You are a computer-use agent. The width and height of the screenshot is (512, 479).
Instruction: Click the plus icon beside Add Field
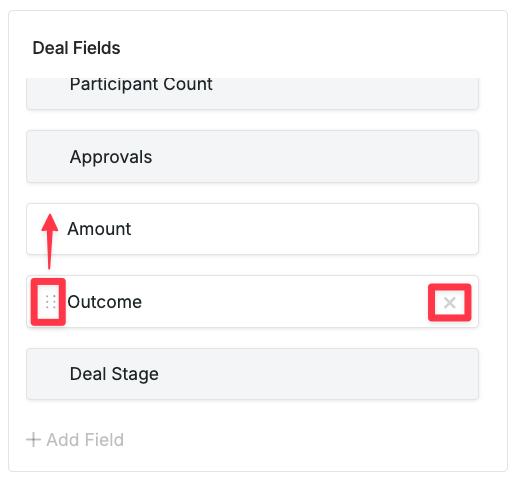pyautogui.click(x=33, y=439)
